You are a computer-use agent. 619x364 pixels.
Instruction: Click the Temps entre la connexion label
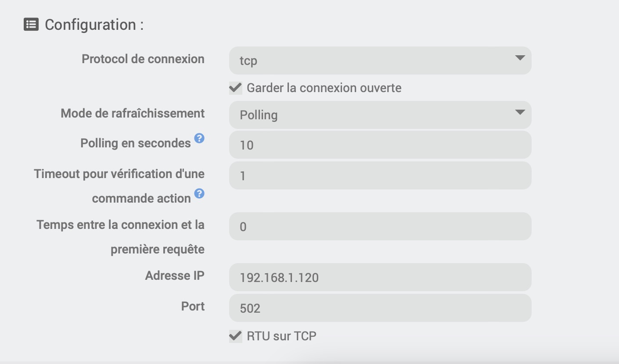pyautogui.click(x=120, y=225)
